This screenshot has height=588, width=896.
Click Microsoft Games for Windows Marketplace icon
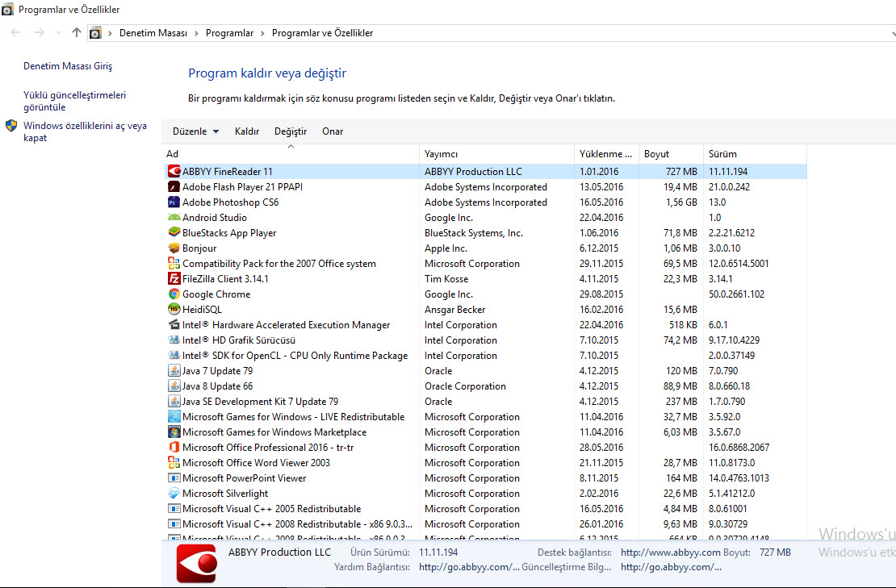coord(174,432)
